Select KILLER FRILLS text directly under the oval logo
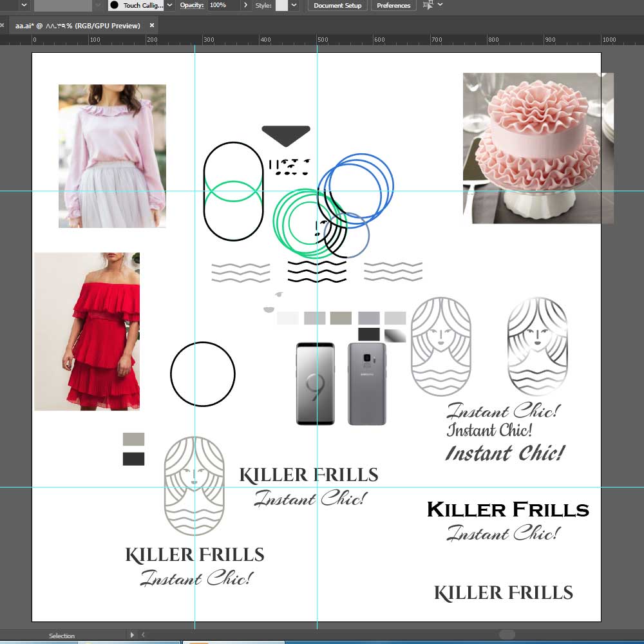 click(x=194, y=555)
